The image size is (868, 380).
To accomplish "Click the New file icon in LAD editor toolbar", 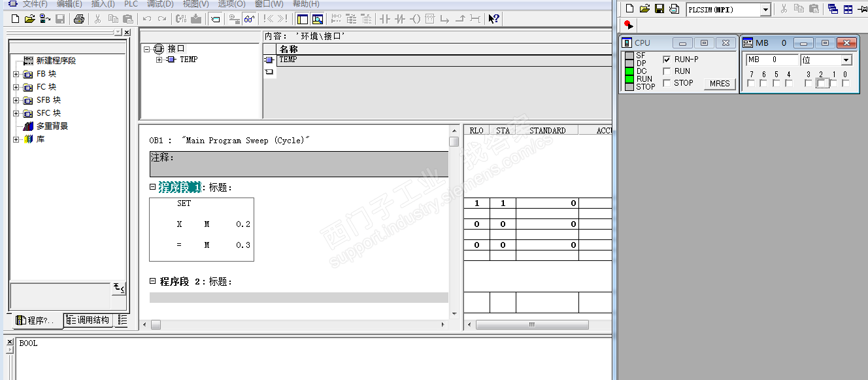I will [x=16, y=19].
